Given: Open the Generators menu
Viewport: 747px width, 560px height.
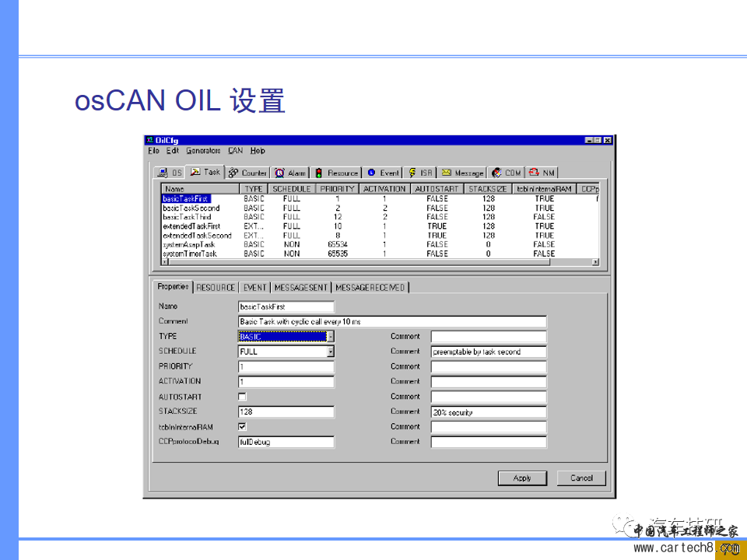Looking at the screenshot, I should [203, 150].
